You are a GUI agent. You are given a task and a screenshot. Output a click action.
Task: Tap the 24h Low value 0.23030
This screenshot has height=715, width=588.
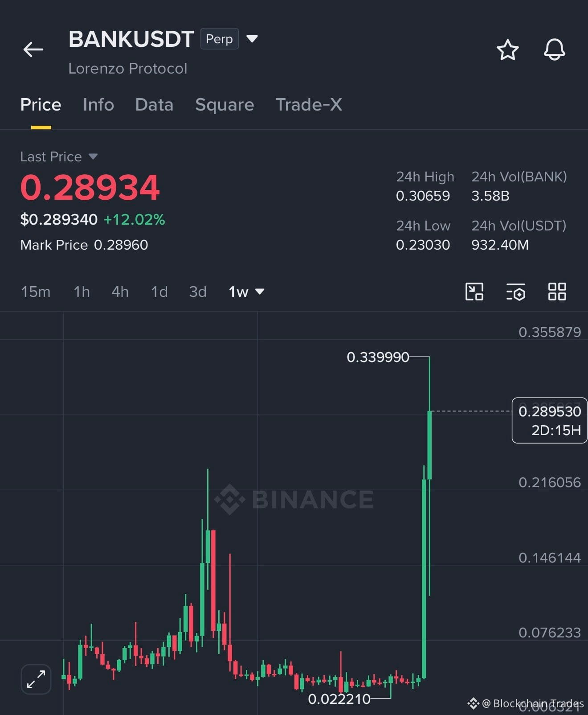tap(423, 245)
